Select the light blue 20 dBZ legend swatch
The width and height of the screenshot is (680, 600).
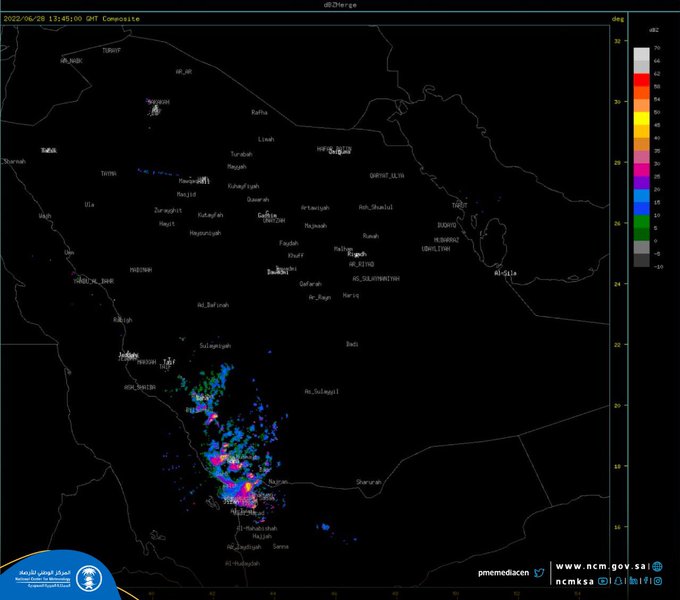(x=641, y=196)
